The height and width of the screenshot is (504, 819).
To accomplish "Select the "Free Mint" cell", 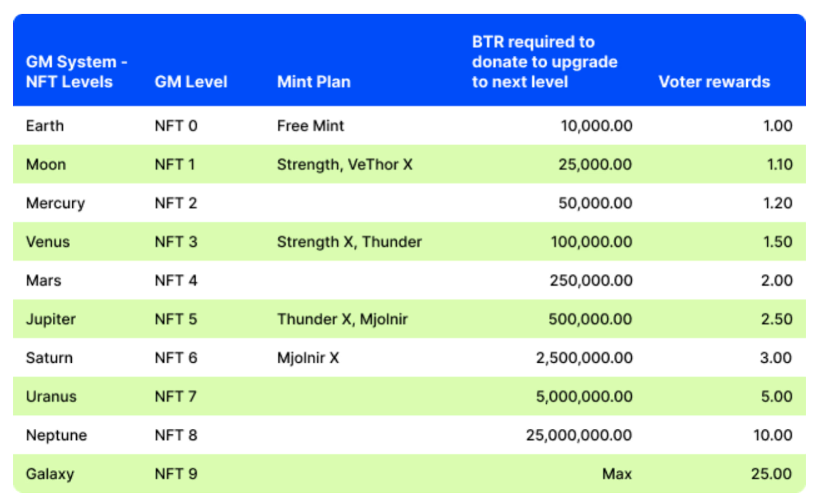I will 310,126.
